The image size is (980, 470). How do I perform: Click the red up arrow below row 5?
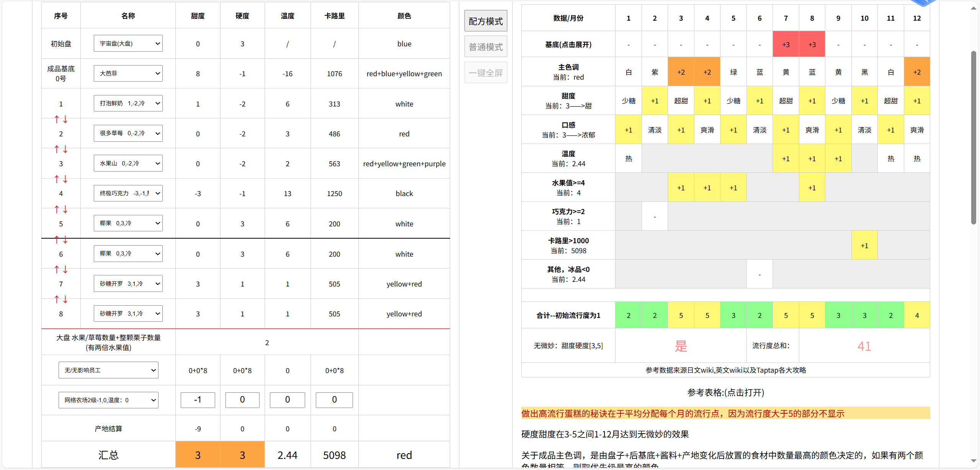point(57,240)
